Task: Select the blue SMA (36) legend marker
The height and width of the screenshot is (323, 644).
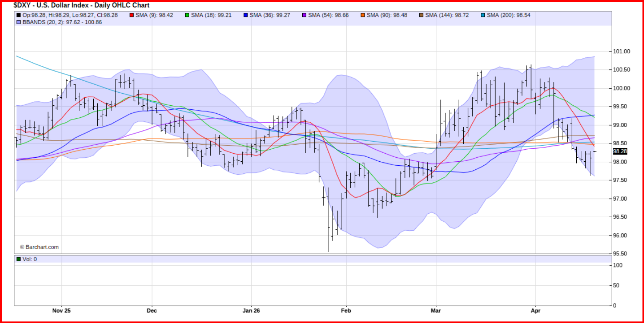Action: pos(246,15)
